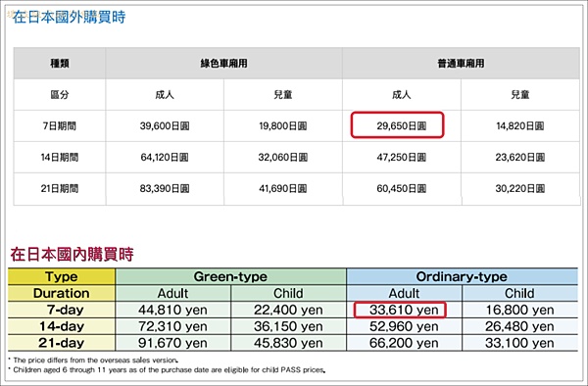Click the 44,810 yen cell
Viewport: 588px width, 386px height.
[x=172, y=310]
